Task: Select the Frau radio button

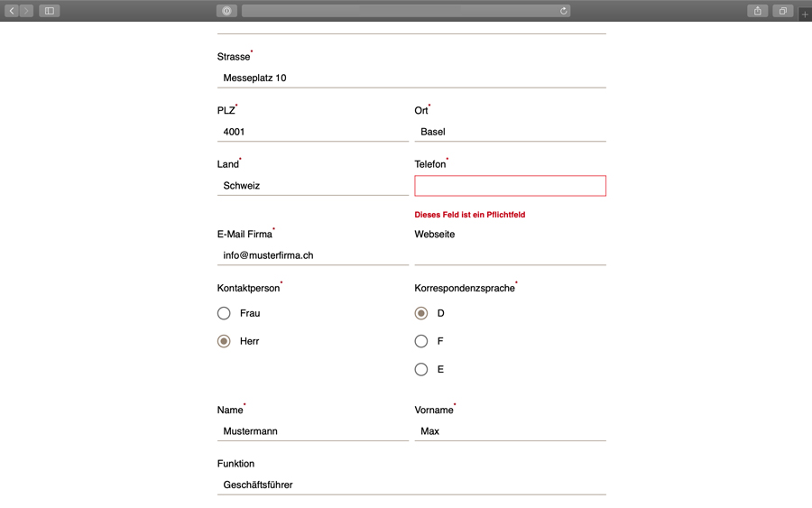Action: (224, 313)
